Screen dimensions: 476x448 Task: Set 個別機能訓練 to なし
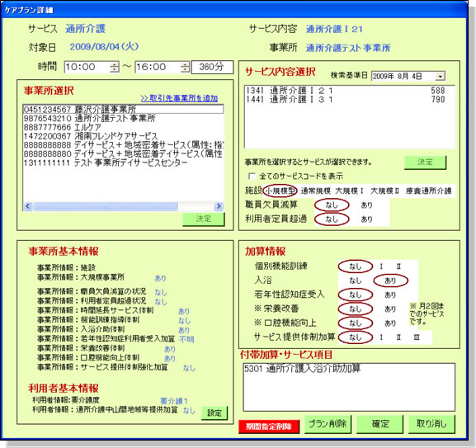(x=356, y=266)
